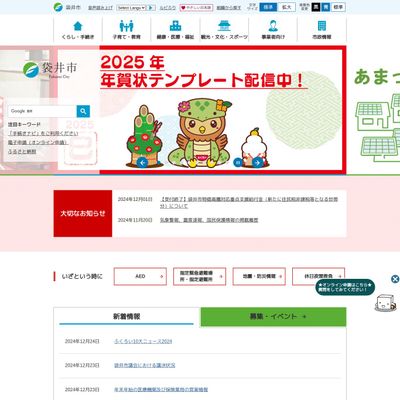Select the 新着情報 tab
Screen dimensions: 400x400
(x=126, y=316)
